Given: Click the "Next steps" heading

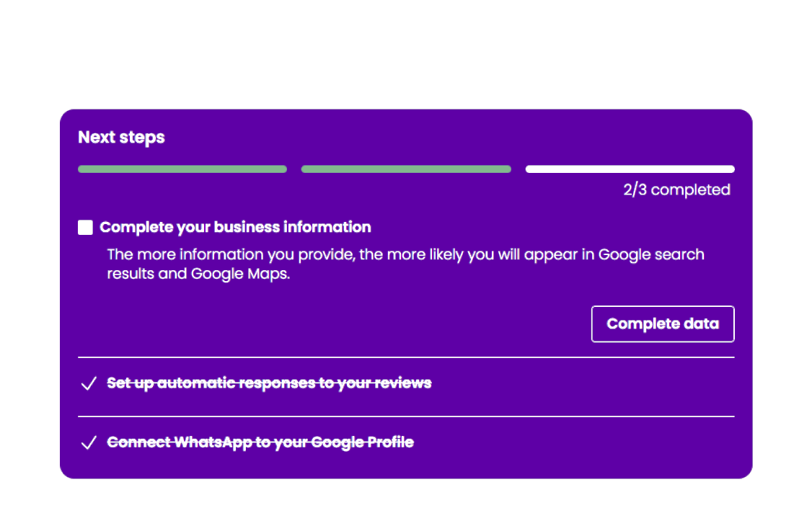Looking at the screenshot, I should [121, 138].
